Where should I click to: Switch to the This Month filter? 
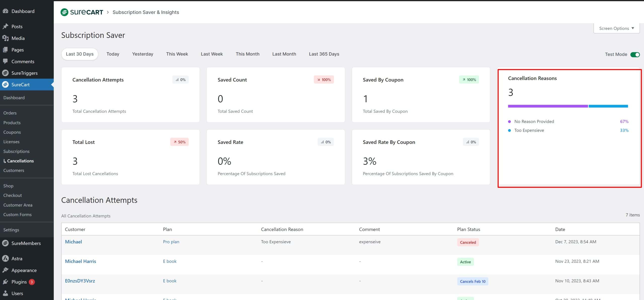247,54
